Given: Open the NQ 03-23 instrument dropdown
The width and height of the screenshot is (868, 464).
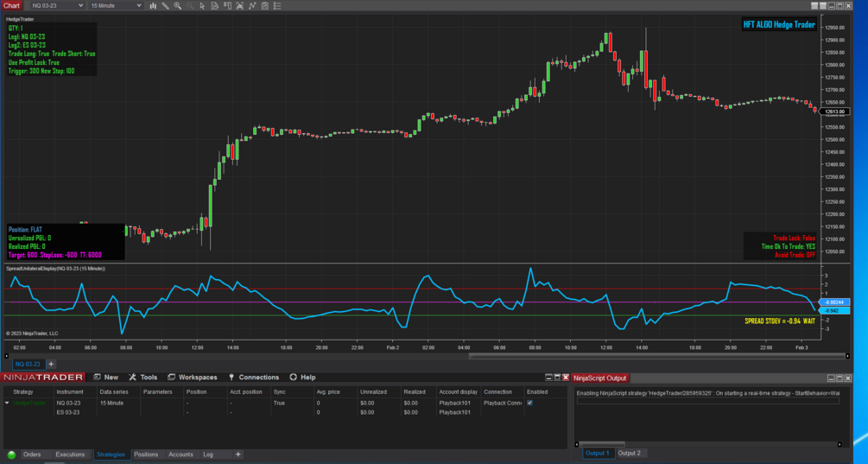Looking at the screenshot, I should [57, 5].
